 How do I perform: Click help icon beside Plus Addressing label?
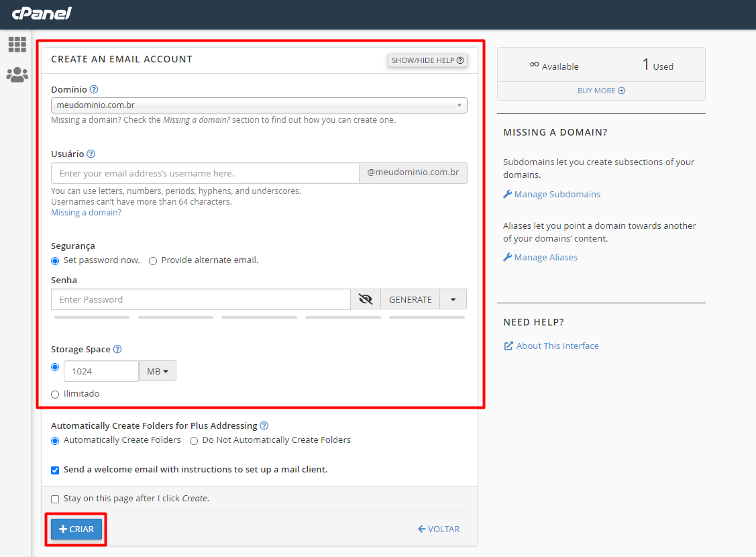[x=264, y=425]
